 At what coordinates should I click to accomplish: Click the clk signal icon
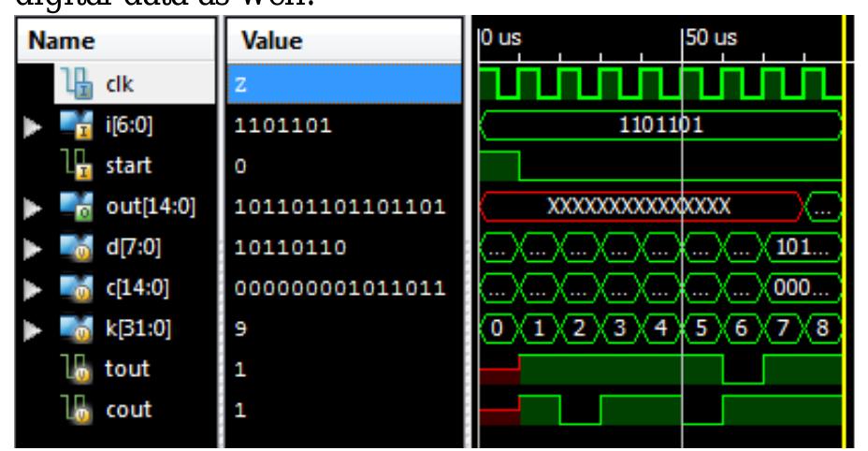pyautogui.click(x=76, y=83)
